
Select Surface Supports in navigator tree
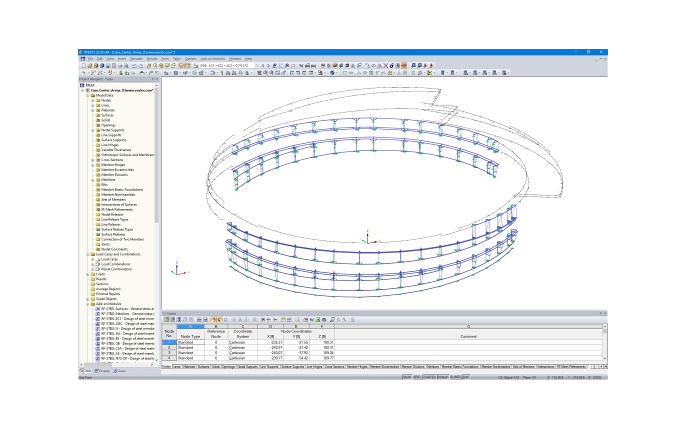click(x=113, y=140)
